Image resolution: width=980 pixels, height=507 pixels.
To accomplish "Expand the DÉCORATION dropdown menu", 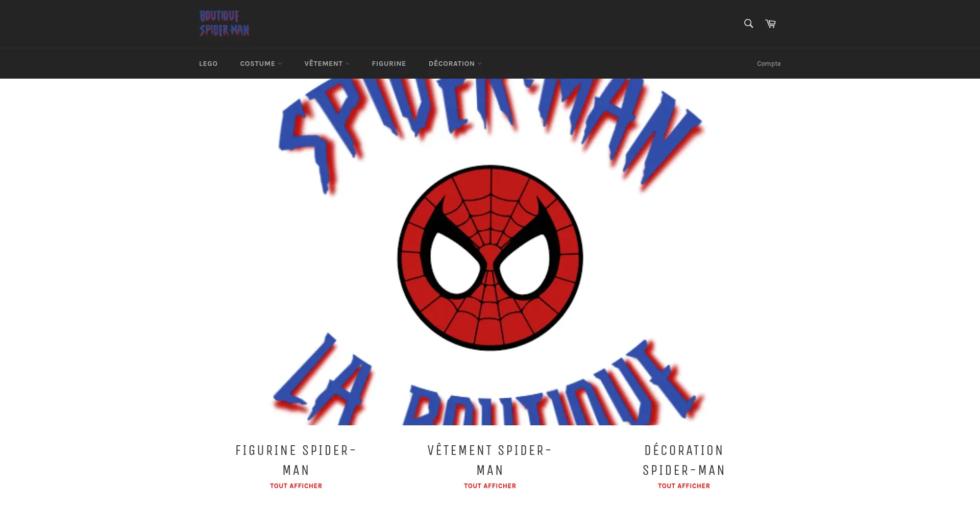I will [x=455, y=64].
